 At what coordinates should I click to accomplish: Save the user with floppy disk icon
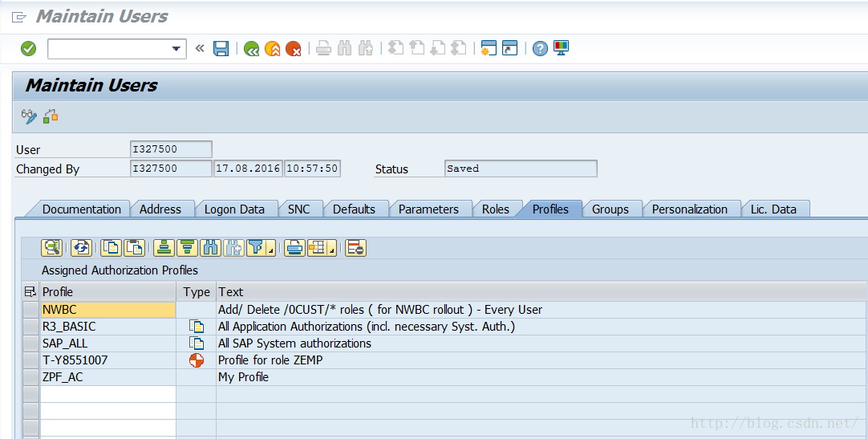[221, 49]
